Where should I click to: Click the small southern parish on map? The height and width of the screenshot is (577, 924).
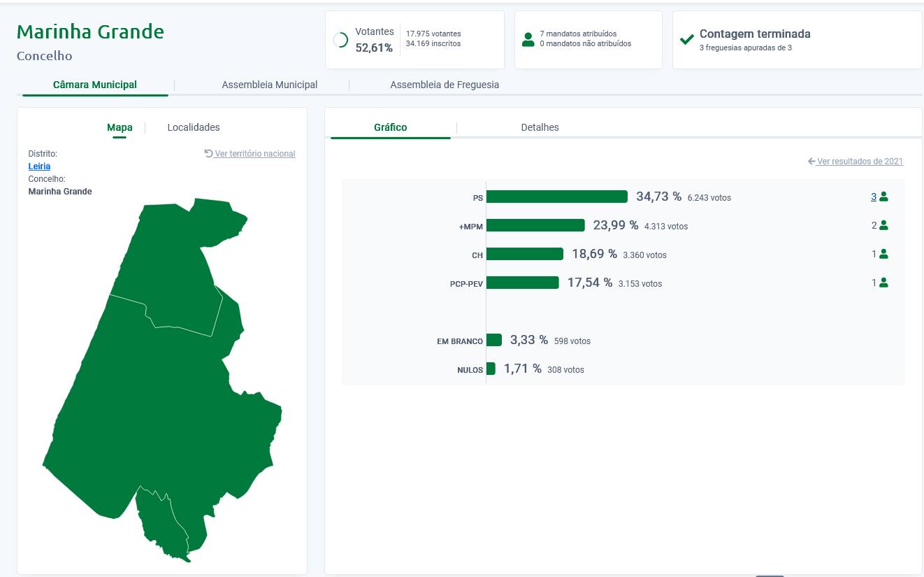tap(162, 525)
